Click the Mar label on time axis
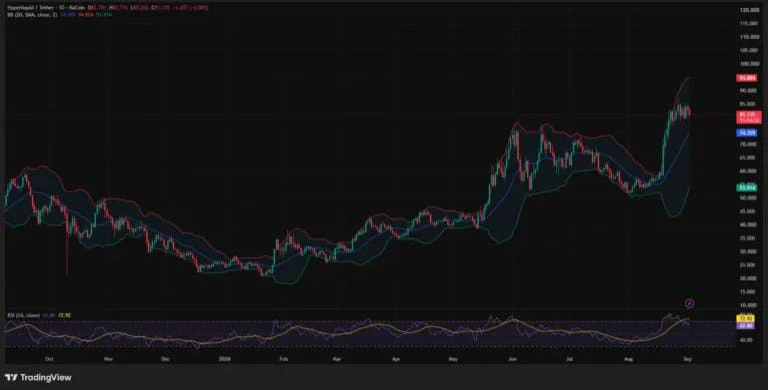 coord(336,359)
